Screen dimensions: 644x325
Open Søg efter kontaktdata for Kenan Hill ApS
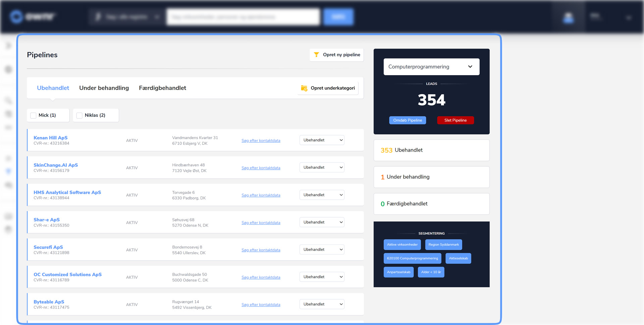pos(261,141)
